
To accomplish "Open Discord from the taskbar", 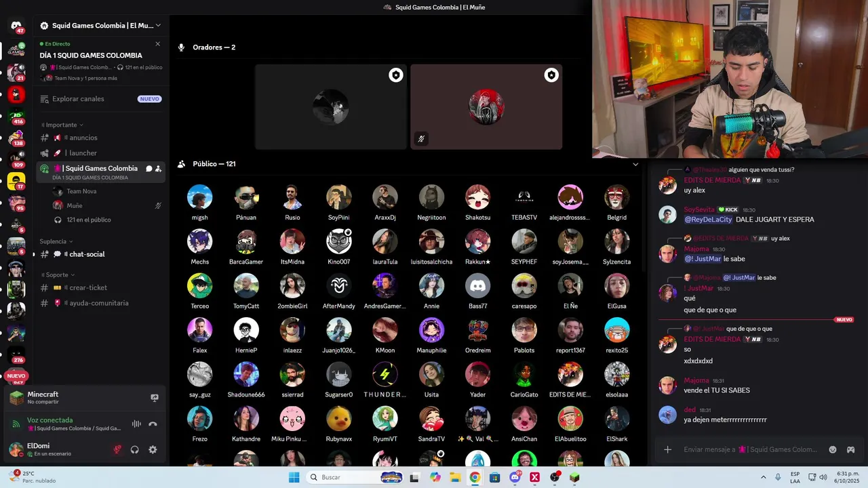I will [x=515, y=477].
